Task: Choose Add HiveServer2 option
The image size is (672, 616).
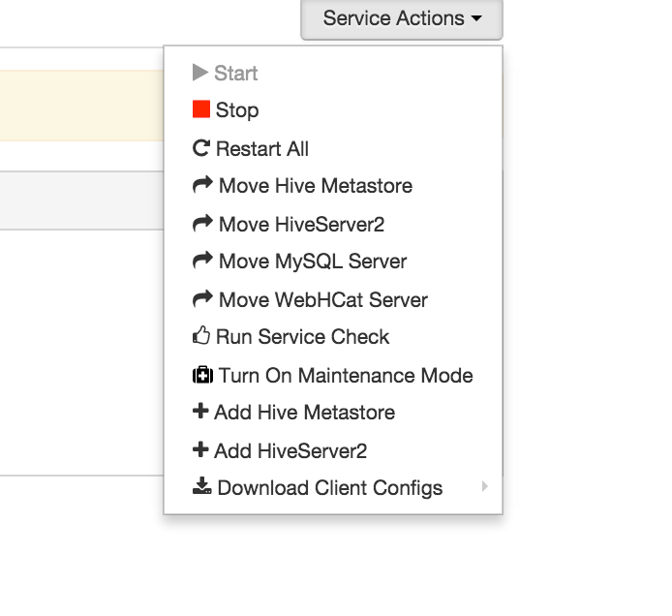Action: pyautogui.click(x=290, y=450)
